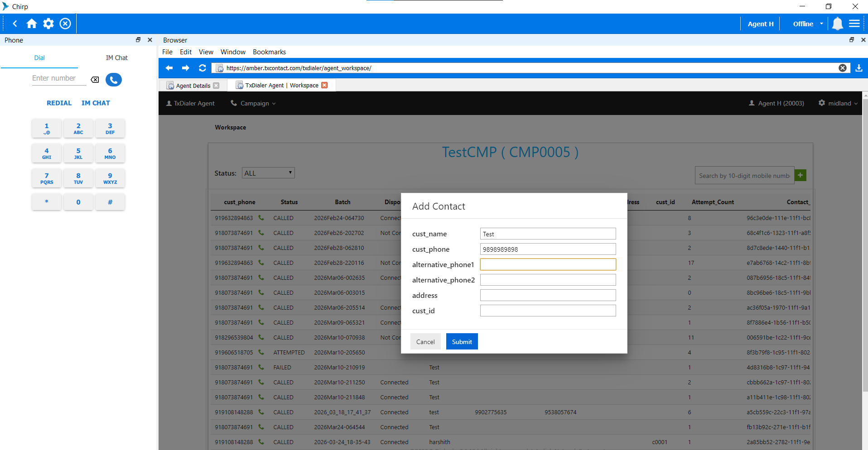Image resolution: width=868 pixels, height=450 pixels.
Task: Select the Agent Details browser tab
Action: point(193,86)
